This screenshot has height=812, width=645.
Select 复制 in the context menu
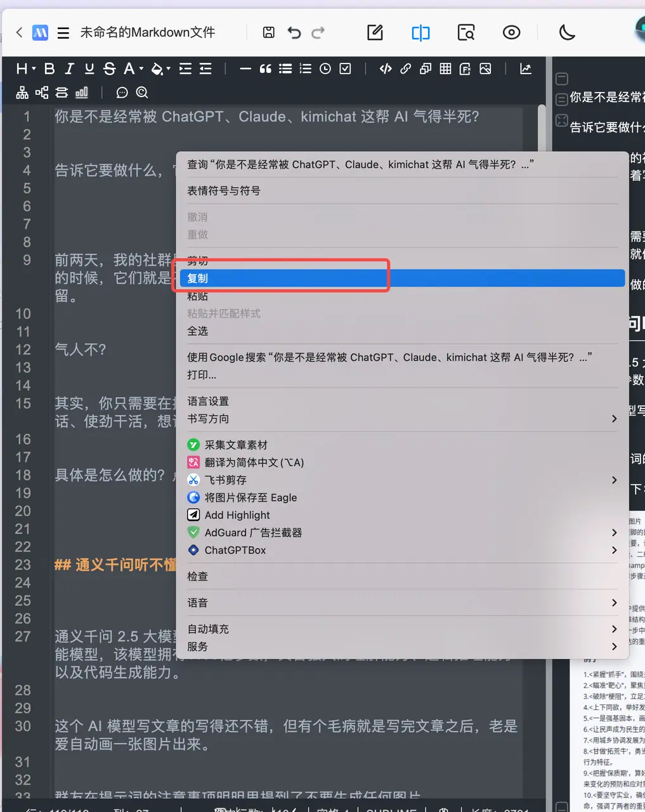pos(402,278)
